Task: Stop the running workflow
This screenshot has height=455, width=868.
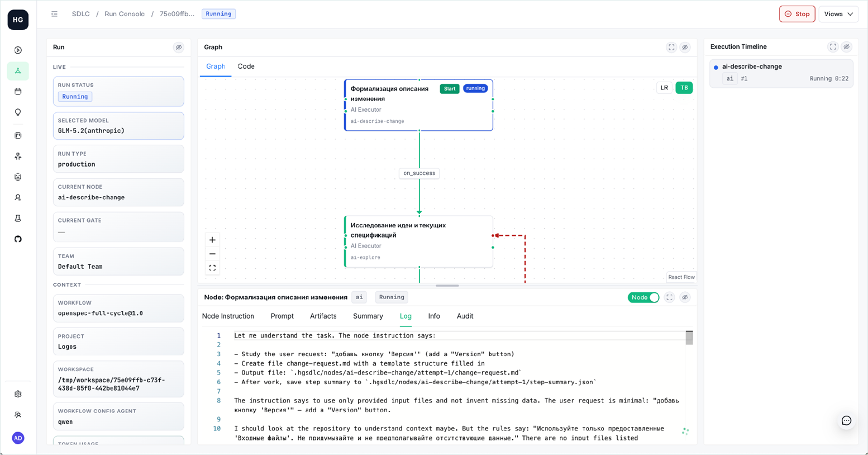Action: [x=797, y=14]
